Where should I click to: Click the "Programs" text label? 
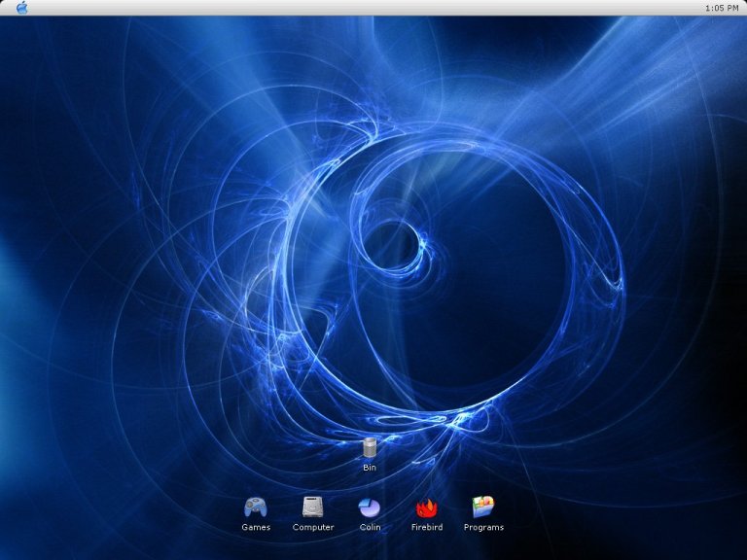483,528
